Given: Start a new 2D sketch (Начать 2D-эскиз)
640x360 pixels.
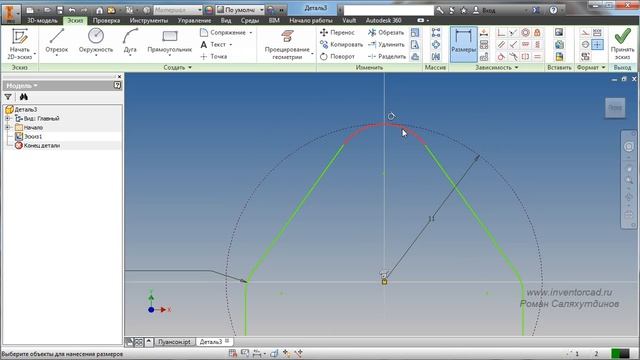Looking at the screenshot, I should coord(20,44).
